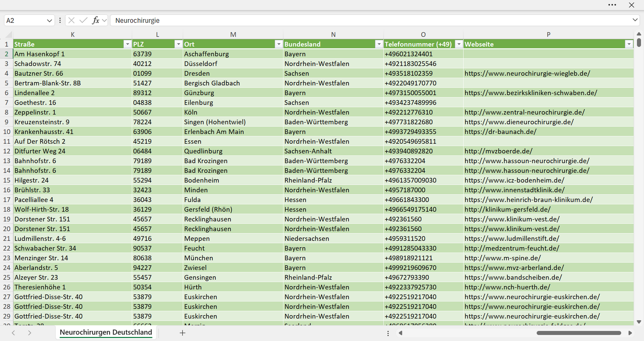Select row 2 header
The image size is (644, 341).
click(7, 54)
